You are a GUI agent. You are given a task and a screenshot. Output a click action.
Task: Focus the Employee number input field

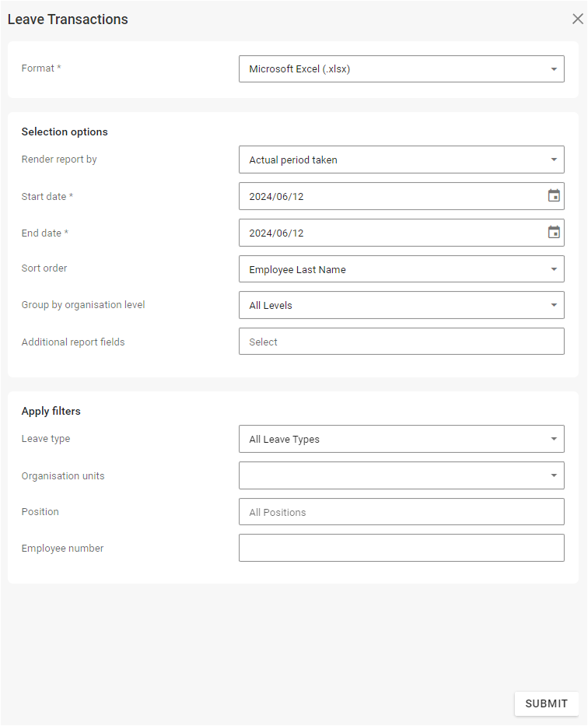[x=401, y=548]
